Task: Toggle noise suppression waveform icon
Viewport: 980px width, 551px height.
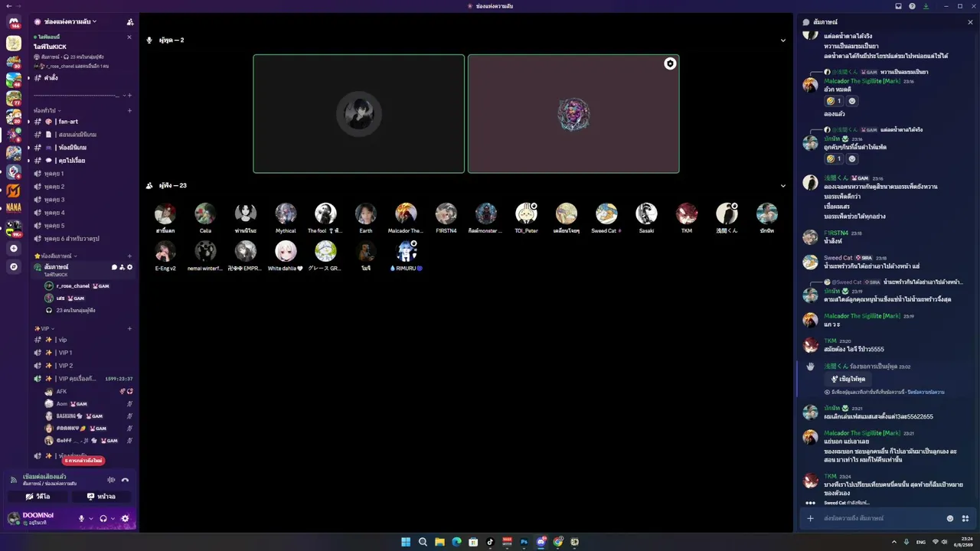Action: tap(111, 480)
